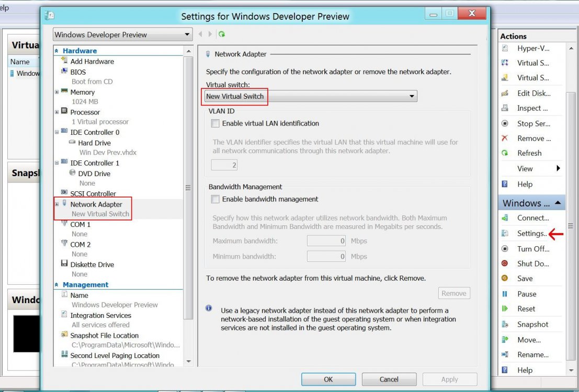Click the green Reset icon
Viewport: 579px width, 392px height.
tap(505, 308)
